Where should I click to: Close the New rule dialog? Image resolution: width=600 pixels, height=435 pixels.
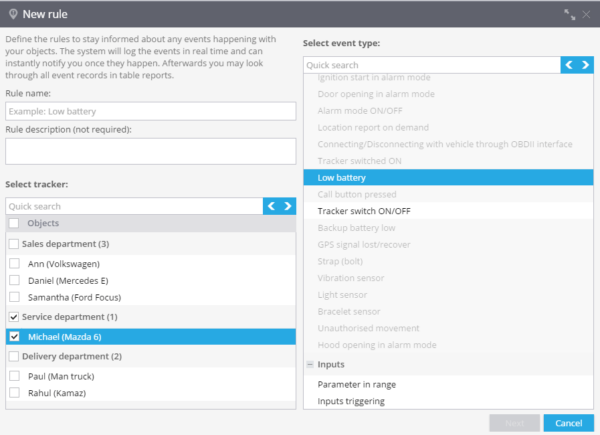click(x=586, y=15)
